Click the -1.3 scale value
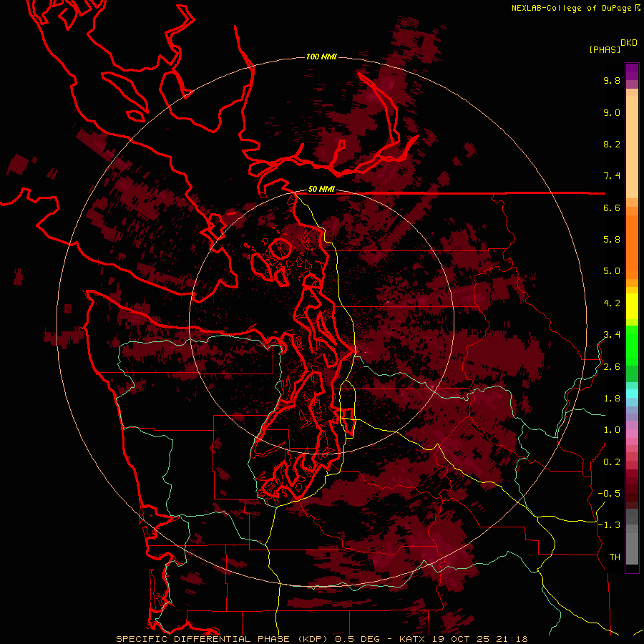The image size is (644, 644). (609, 525)
